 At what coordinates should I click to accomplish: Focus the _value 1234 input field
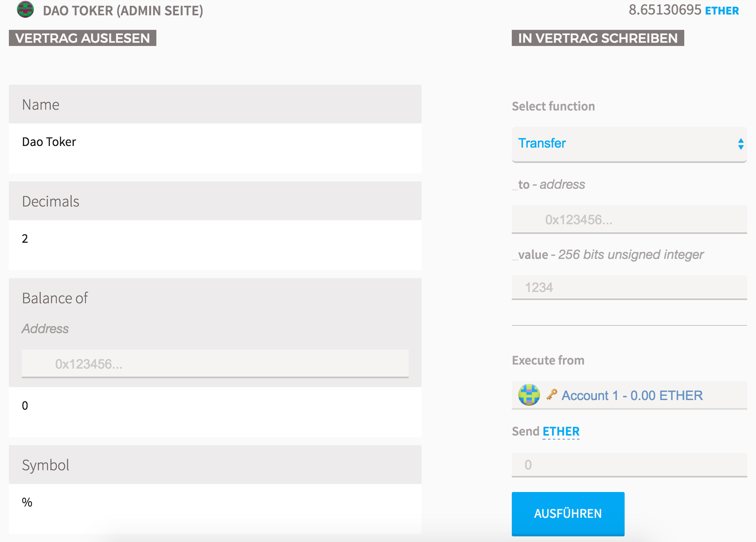tap(629, 288)
